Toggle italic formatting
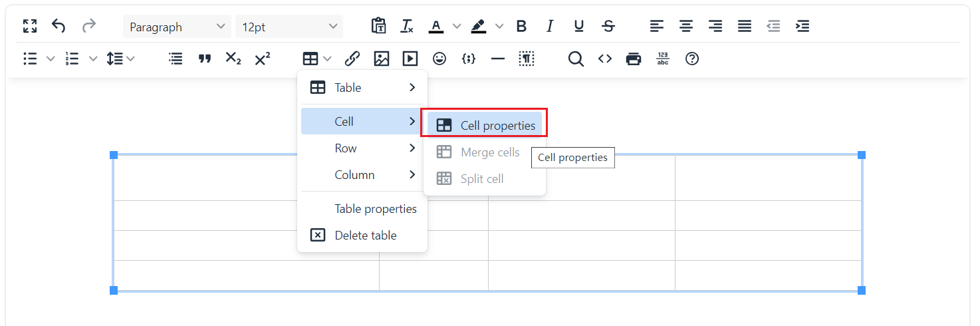 pyautogui.click(x=550, y=27)
